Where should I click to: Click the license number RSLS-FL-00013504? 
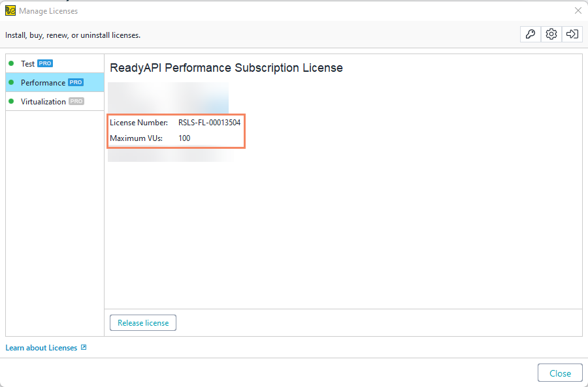click(209, 123)
